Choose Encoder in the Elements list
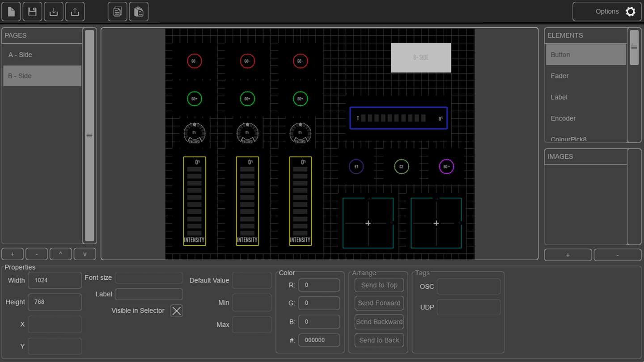 (586, 118)
